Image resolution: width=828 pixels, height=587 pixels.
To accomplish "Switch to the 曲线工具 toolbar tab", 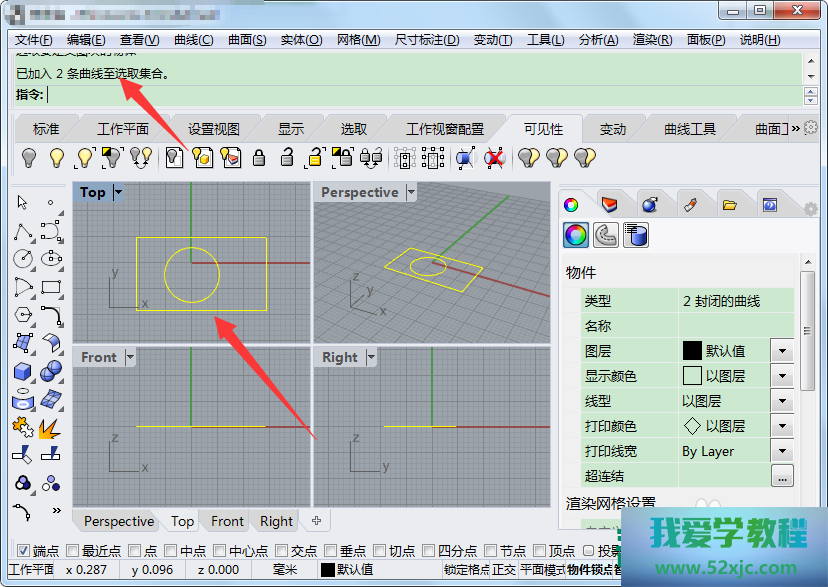I will [x=690, y=129].
